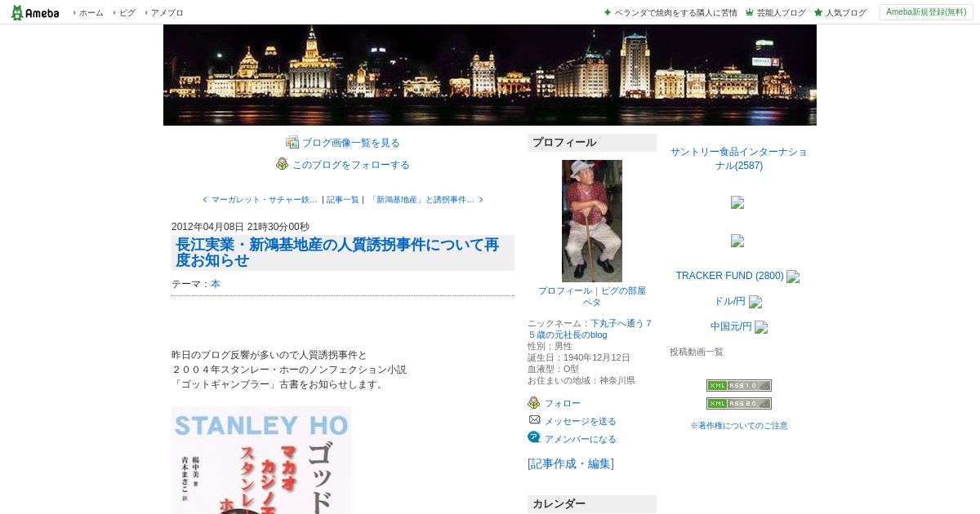Viewport: 980px width, 514px height.
Task: Click このブログをフォローする link
Action: pos(351,165)
